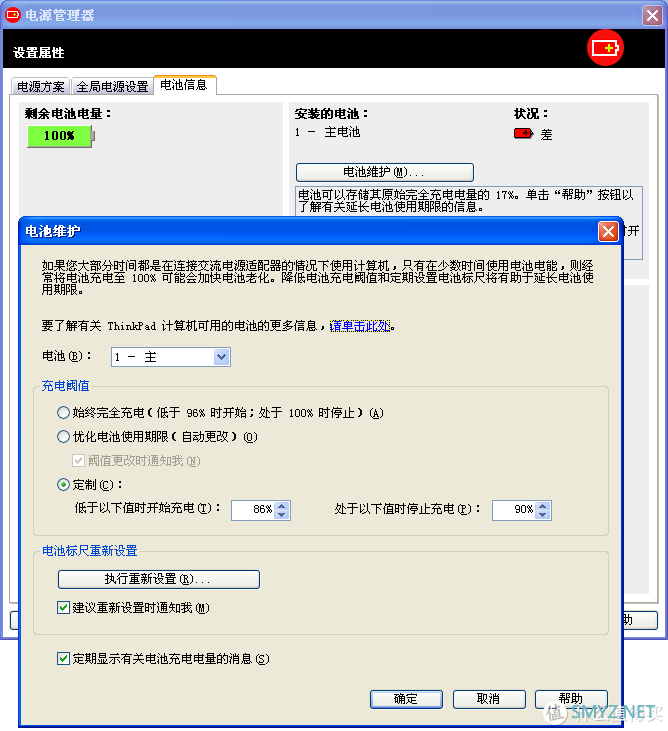Screen dimensions: 668x731
Task: Select 定制 custom threshold radio option
Action: (63, 485)
